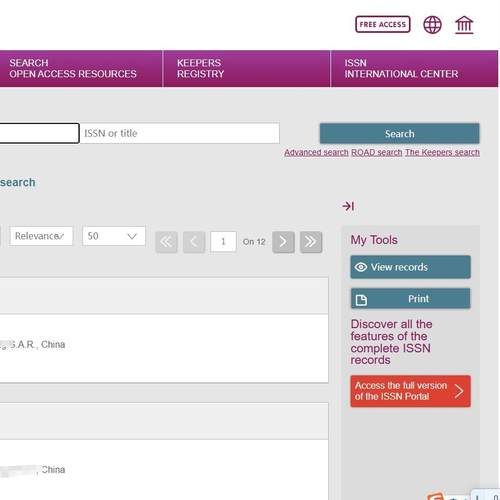Click the eye icon in View records
This screenshot has width=500, height=500.
click(x=361, y=267)
